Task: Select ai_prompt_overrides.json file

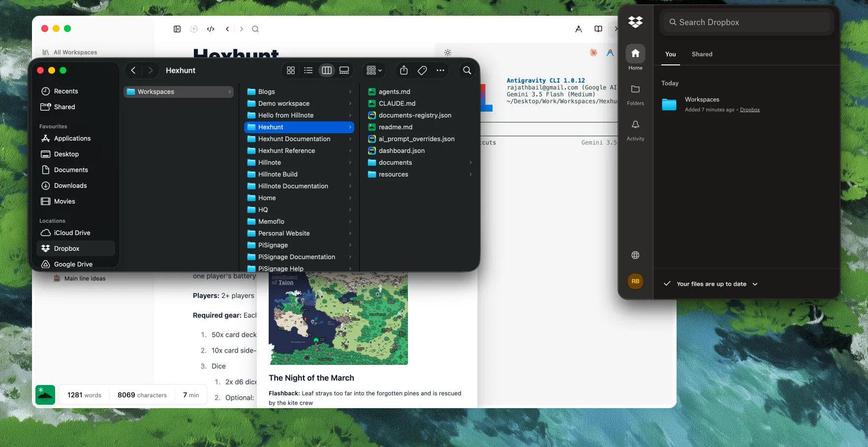Action: (419, 139)
